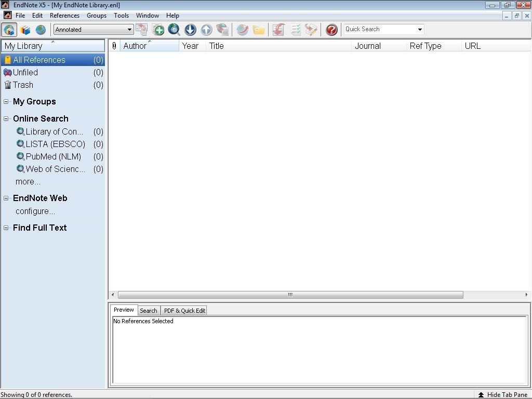Switch to the Preview tab
The width and height of the screenshot is (532, 399).
point(124,310)
